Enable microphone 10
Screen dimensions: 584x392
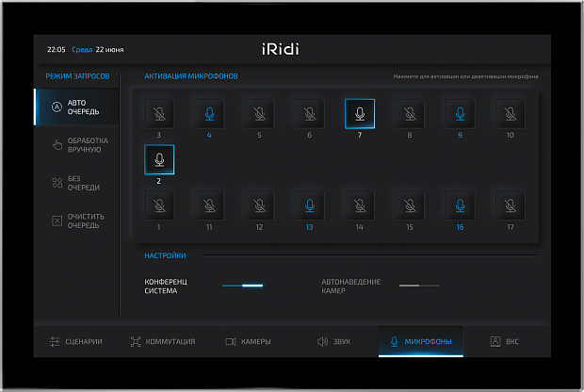pos(510,113)
